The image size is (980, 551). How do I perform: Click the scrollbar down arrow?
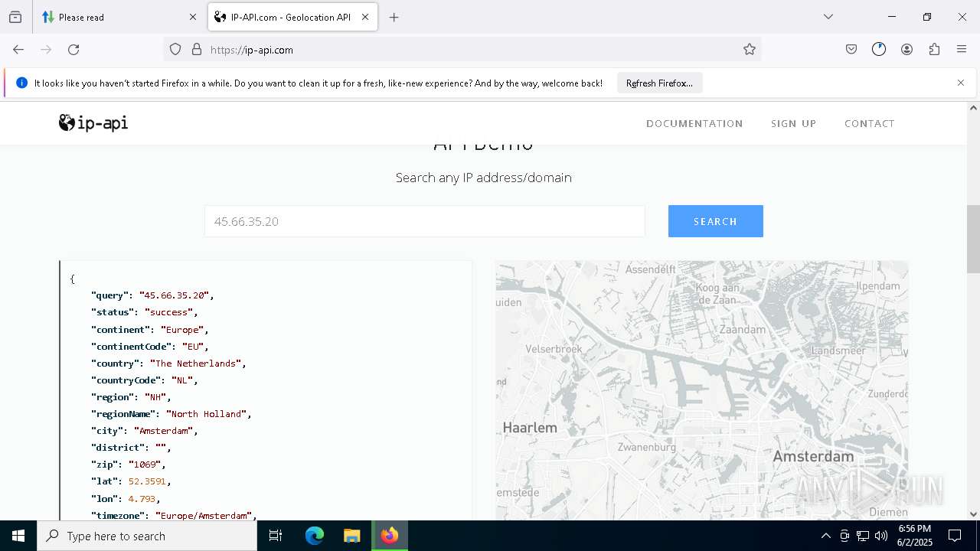973,514
